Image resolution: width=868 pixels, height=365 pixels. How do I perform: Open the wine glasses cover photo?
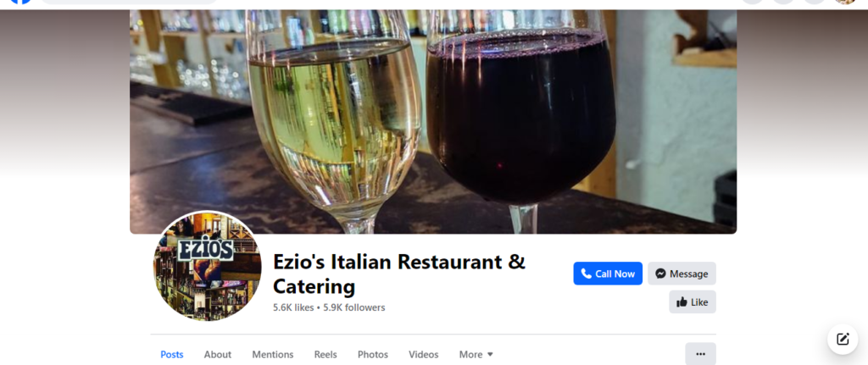pyautogui.click(x=433, y=122)
